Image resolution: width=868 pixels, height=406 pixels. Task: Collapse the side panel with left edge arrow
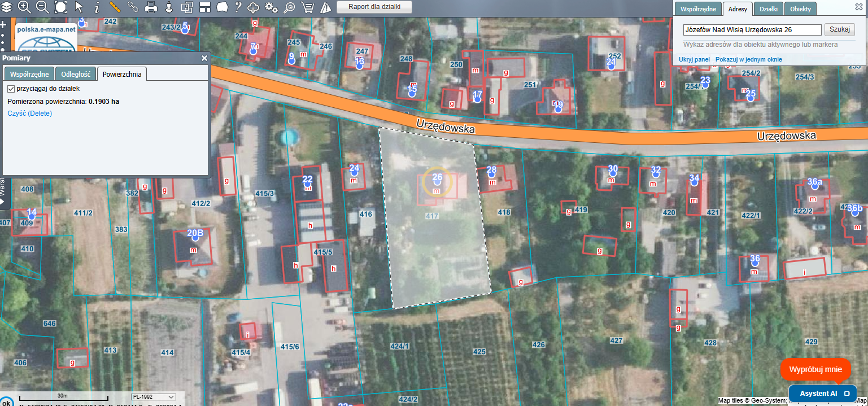coord(2,200)
